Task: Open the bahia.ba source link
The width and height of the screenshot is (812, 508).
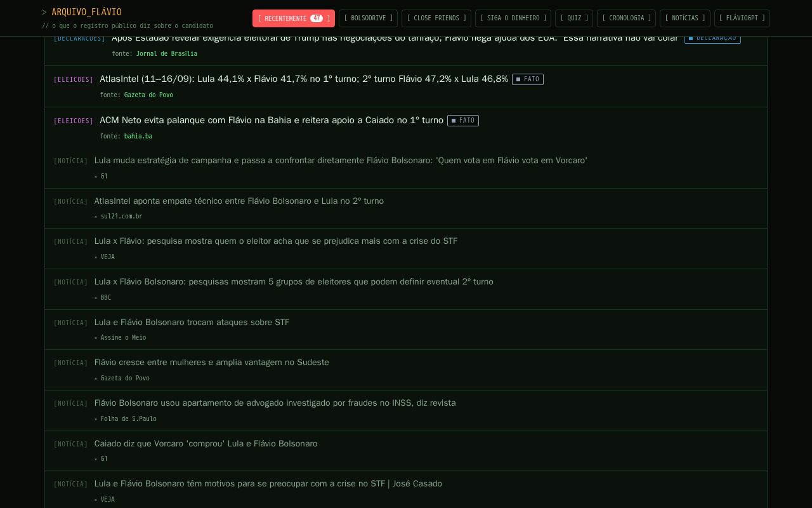Action: pyautogui.click(x=138, y=137)
